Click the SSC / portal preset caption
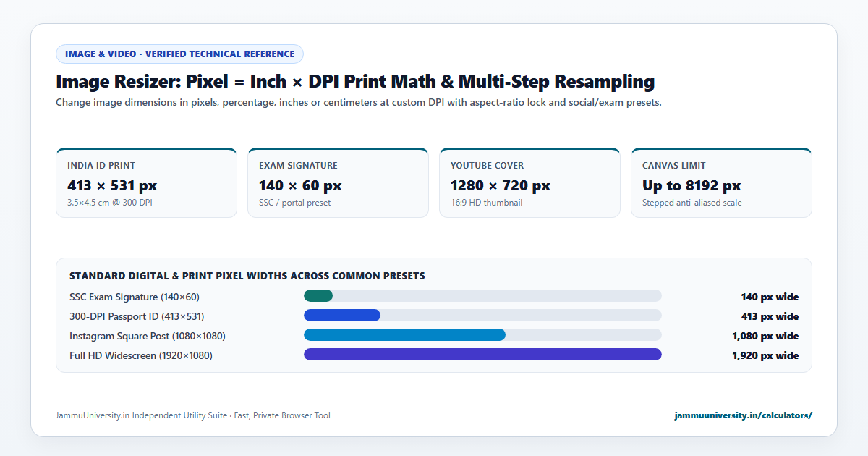 [x=294, y=203]
